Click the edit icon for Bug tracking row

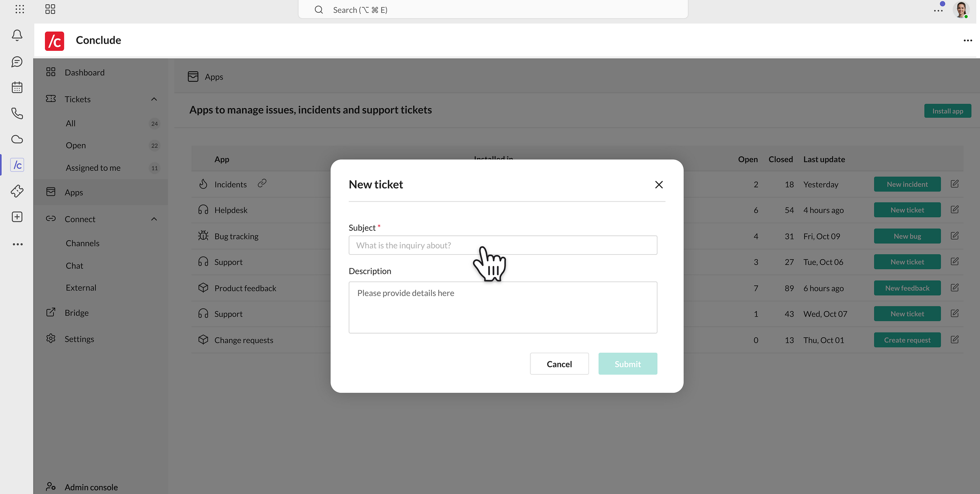pyautogui.click(x=955, y=236)
